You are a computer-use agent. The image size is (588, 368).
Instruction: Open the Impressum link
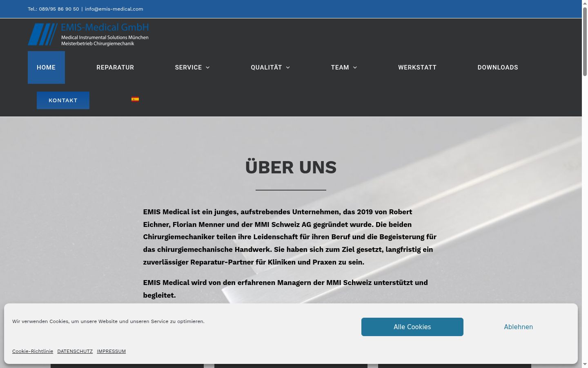tap(111, 351)
